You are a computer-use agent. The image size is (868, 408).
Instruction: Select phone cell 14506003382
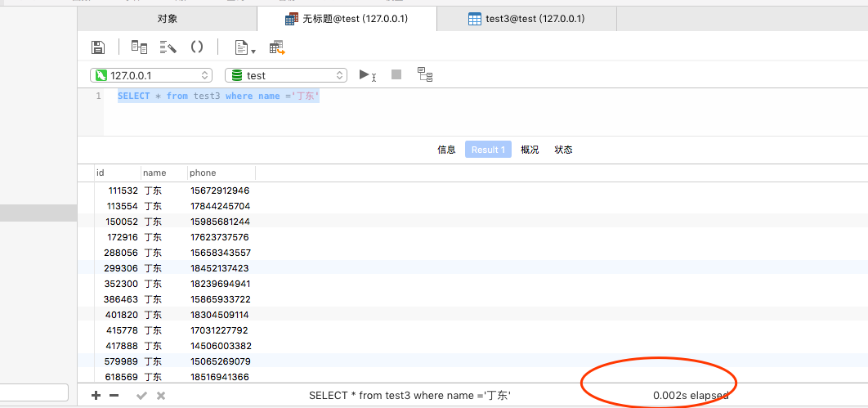[x=221, y=346]
